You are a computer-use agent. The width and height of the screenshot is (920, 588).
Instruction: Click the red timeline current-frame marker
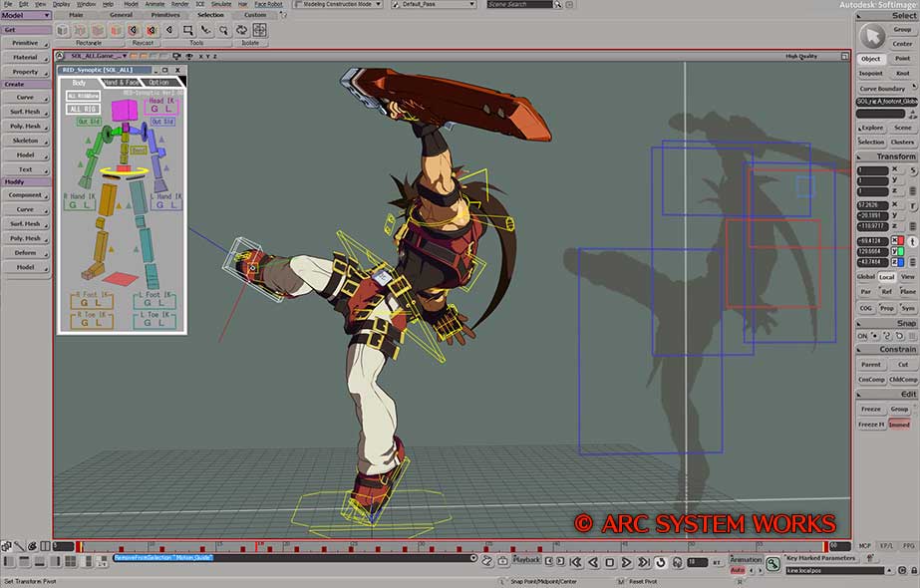256,547
